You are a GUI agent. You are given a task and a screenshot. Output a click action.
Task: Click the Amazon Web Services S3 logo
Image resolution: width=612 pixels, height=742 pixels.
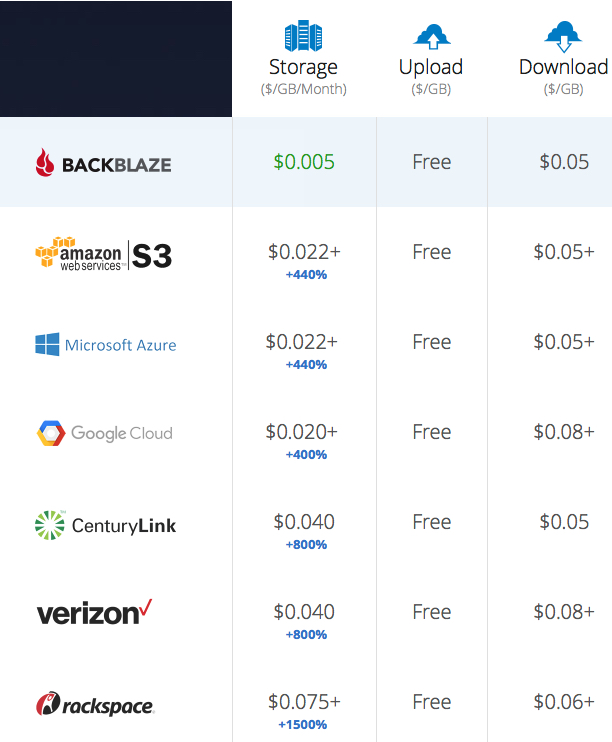click(x=104, y=254)
